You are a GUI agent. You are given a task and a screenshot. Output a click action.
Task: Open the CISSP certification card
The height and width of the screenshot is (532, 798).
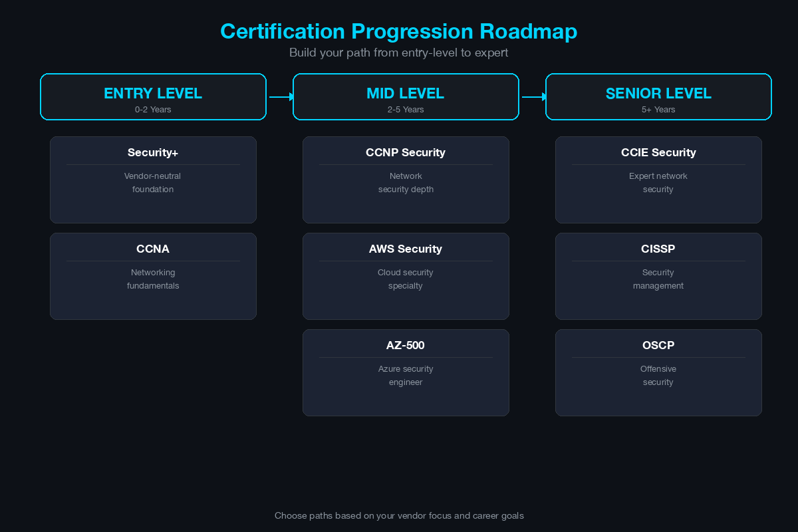coord(658,276)
